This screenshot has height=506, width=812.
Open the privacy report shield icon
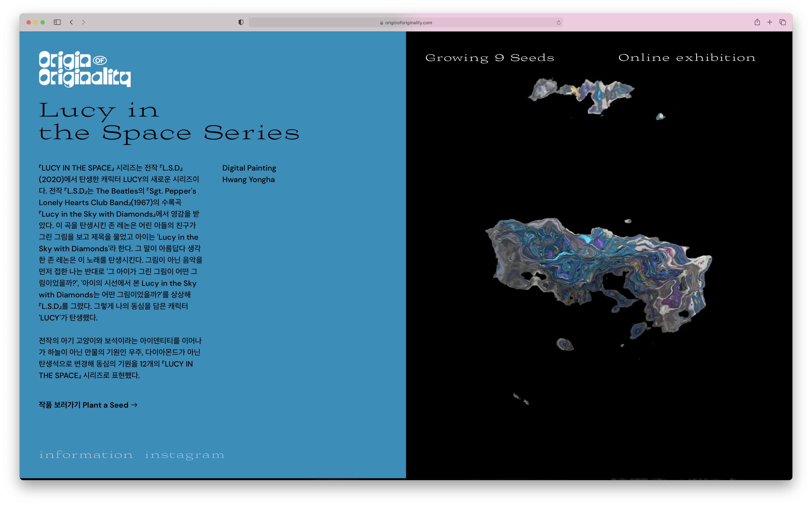pos(241,22)
